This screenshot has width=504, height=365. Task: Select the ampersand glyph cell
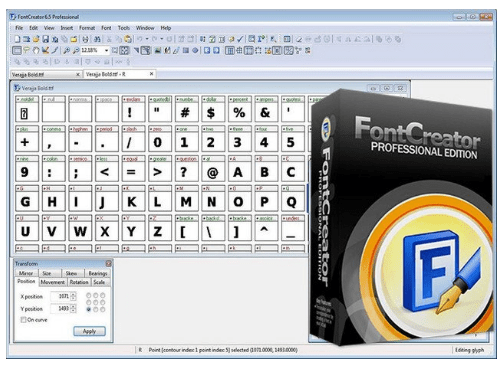pyautogui.click(x=266, y=109)
